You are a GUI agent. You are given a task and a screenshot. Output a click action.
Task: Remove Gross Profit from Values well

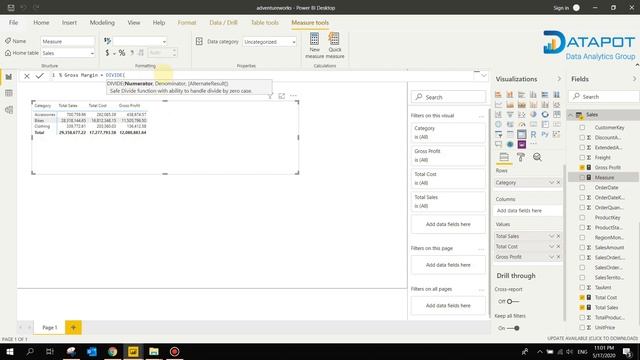click(x=558, y=257)
